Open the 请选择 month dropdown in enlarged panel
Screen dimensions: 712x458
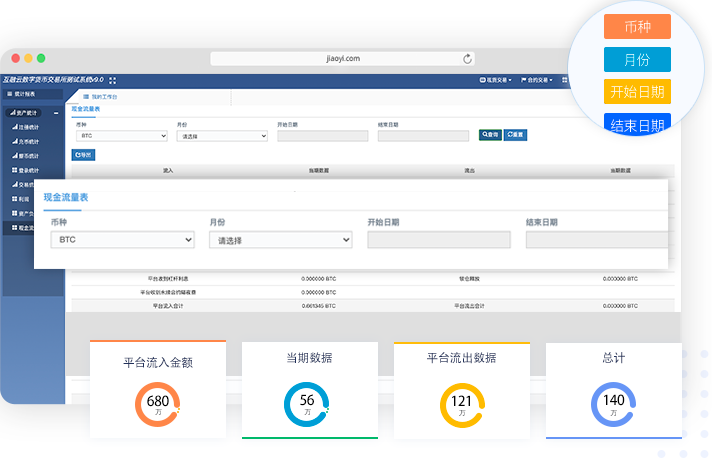coord(280,240)
